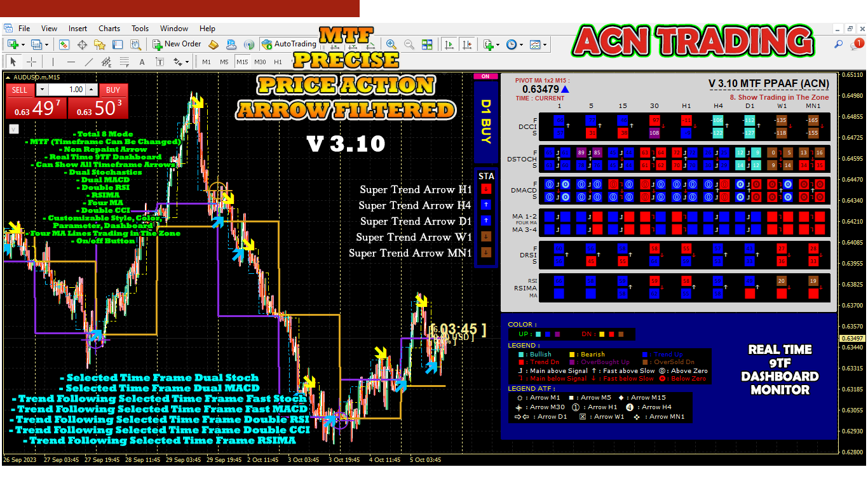This screenshot has width=868, height=488.
Task: Draw a horizontal line on the chart
Action: click(71, 62)
